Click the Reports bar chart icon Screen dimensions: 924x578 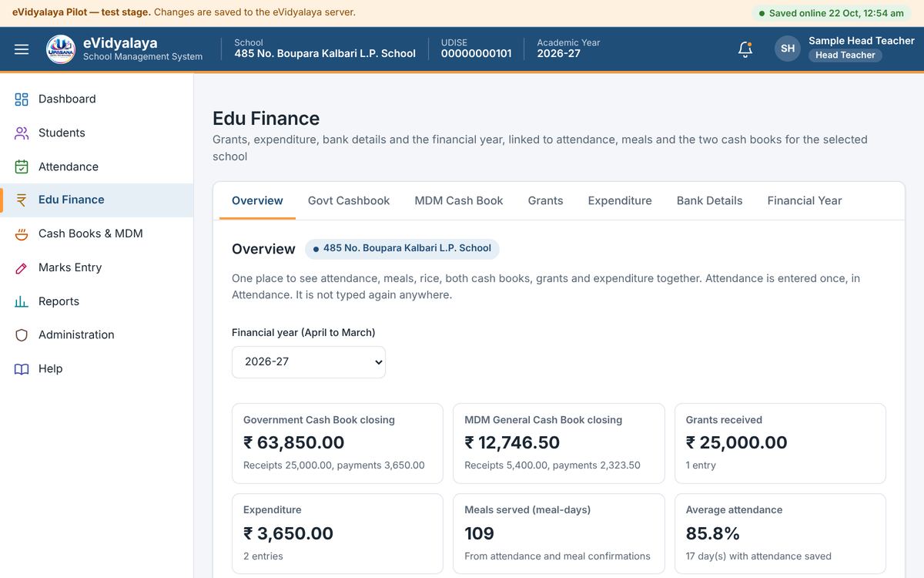tap(22, 301)
